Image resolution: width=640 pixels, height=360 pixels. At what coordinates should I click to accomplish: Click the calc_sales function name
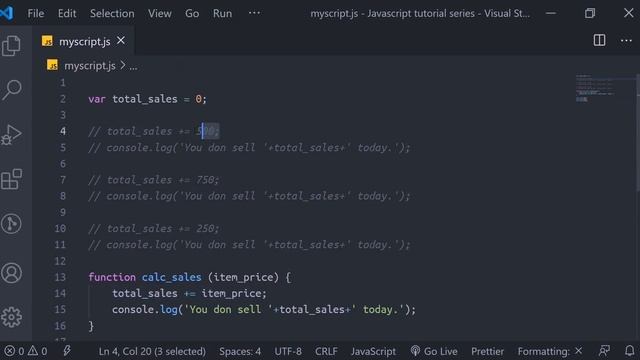(171, 277)
